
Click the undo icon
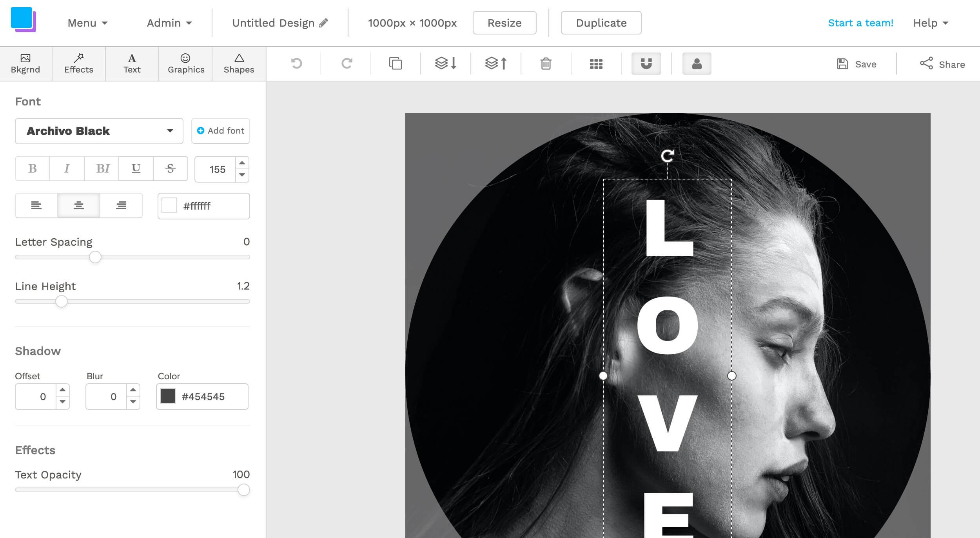296,63
